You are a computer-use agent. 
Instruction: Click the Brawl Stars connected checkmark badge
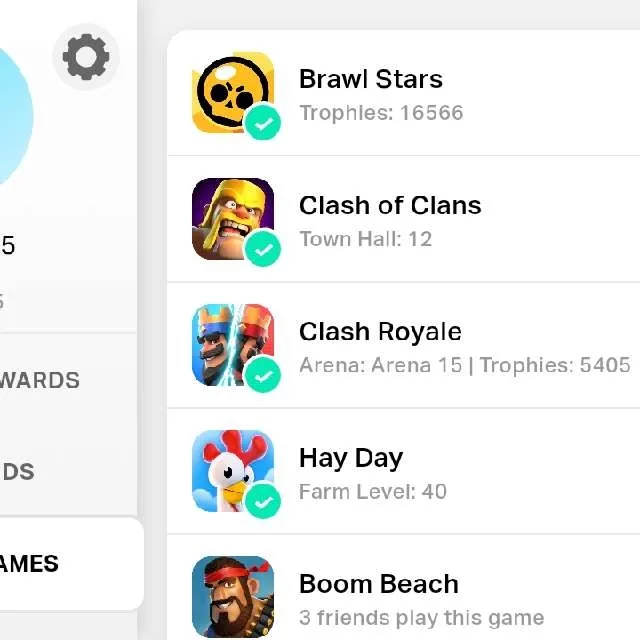click(263, 122)
